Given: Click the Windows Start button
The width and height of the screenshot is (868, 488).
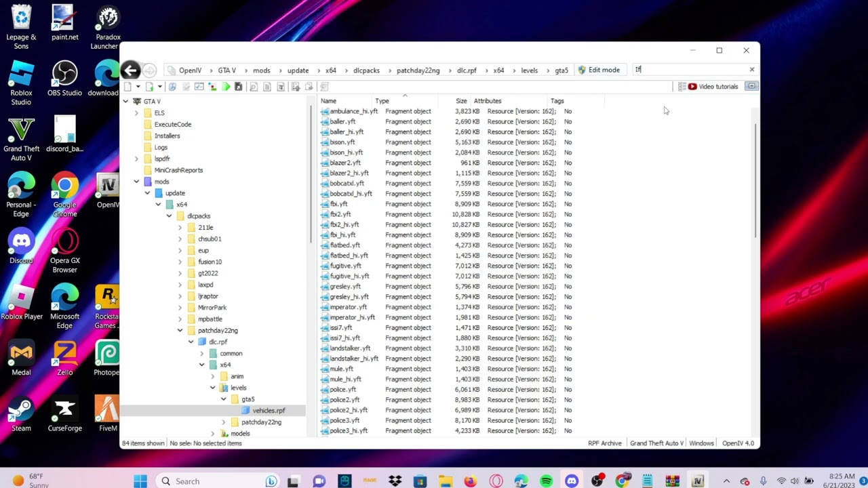Looking at the screenshot, I should click(x=140, y=481).
